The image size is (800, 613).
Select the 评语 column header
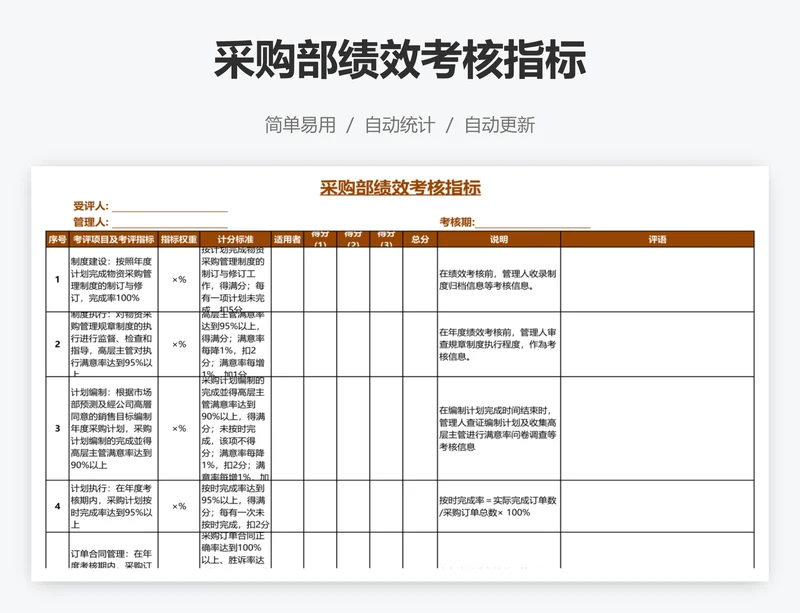click(657, 239)
